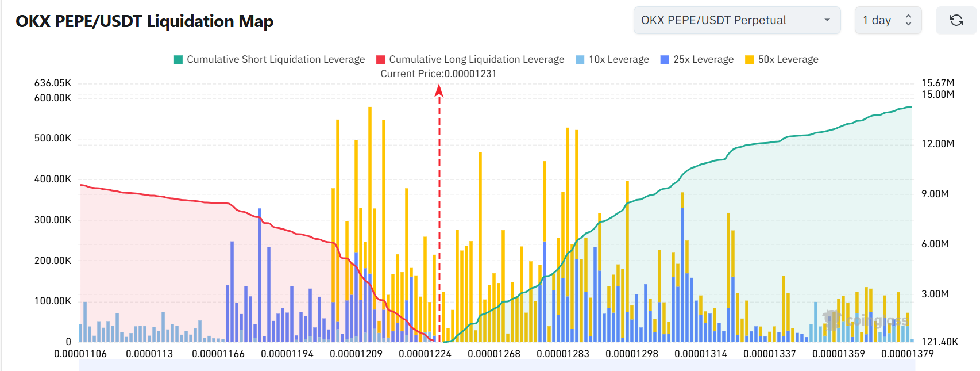Click left axis value 636.05K
Image resolution: width=980 pixels, height=371 pixels.
click(53, 83)
